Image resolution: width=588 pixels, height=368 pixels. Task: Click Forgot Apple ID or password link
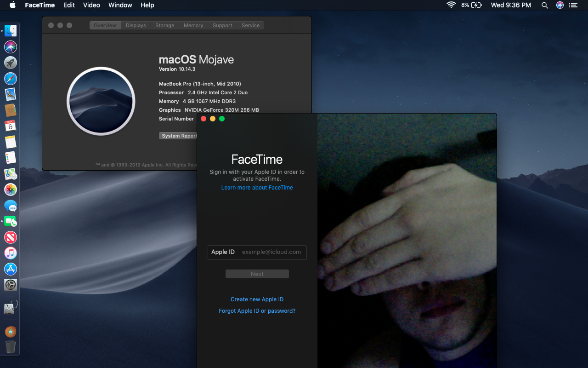(257, 311)
